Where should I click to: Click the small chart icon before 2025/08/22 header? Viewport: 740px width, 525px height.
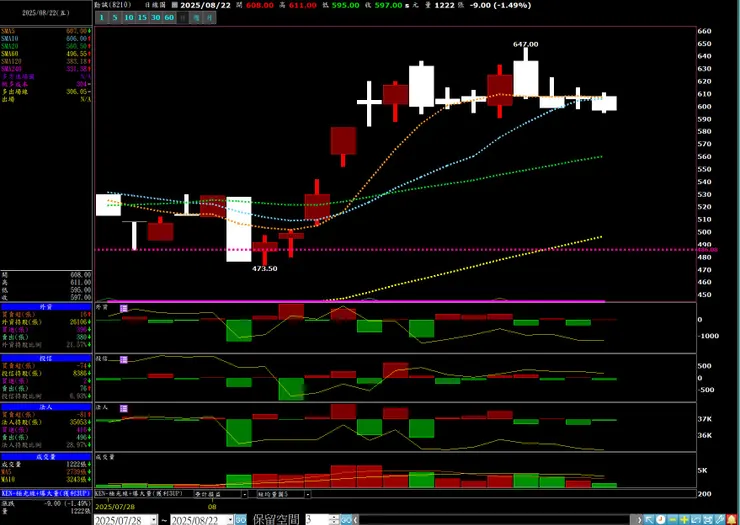(174, 5)
